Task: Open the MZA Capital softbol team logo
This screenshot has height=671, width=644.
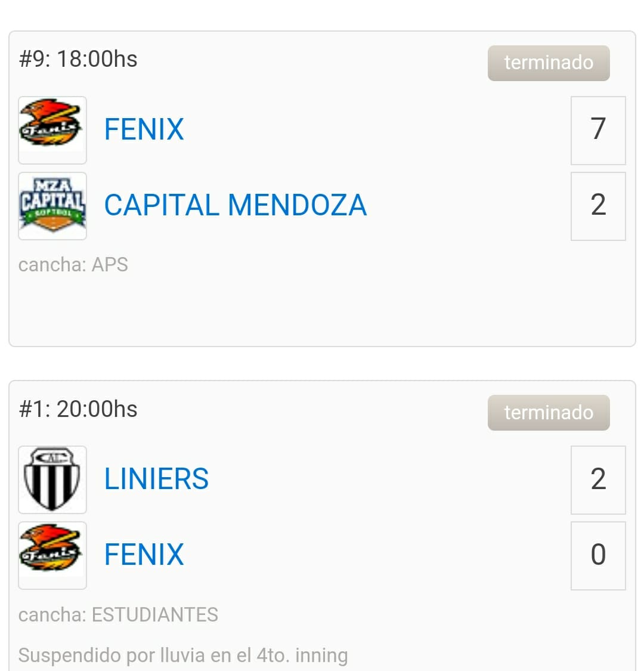Action: pos(52,206)
